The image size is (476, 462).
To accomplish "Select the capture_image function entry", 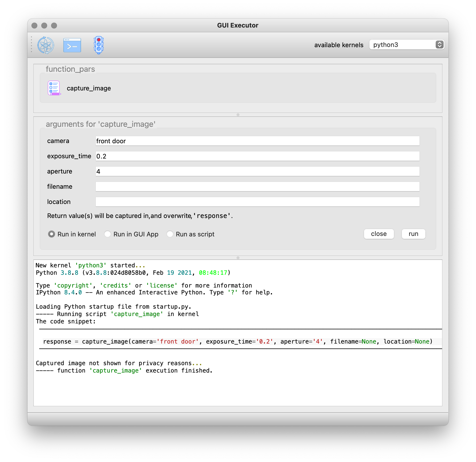I will point(89,88).
